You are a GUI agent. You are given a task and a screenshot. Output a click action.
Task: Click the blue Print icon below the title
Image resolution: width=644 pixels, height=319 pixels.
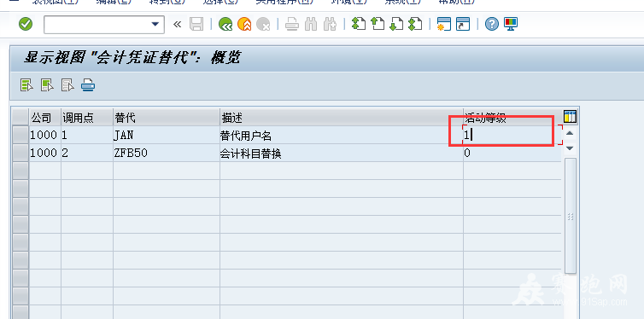[88, 85]
